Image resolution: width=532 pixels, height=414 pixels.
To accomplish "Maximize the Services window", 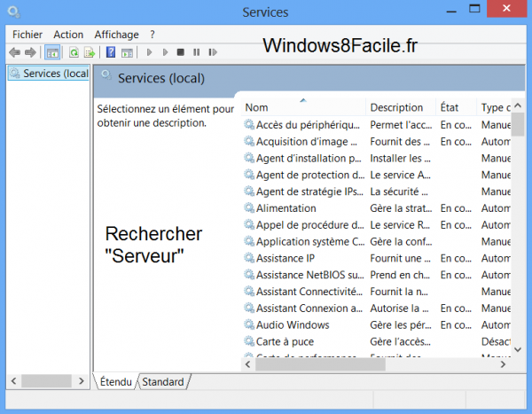I will (474, 9).
